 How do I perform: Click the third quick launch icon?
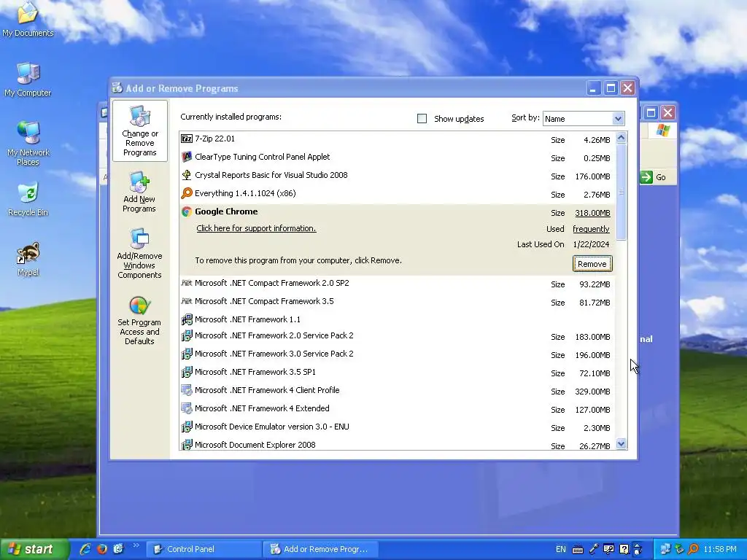point(119,549)
